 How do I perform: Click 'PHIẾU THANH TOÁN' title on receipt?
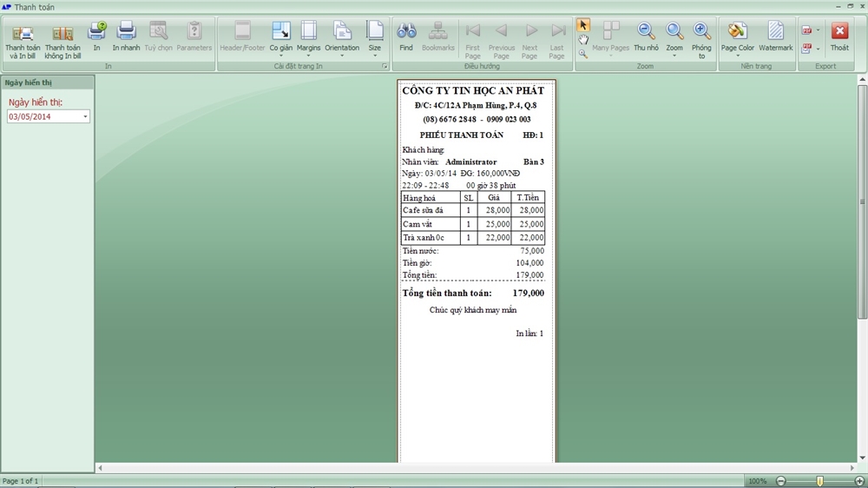click(462, 135)
